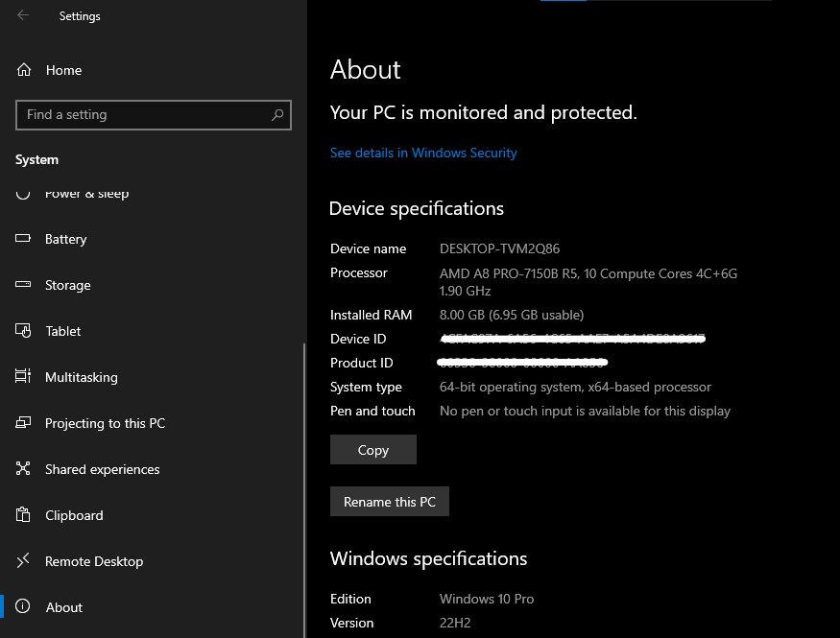Open the Storage settings page
Image resolution: width=840 pixels, height=638 pixels.
click(67, 285)
